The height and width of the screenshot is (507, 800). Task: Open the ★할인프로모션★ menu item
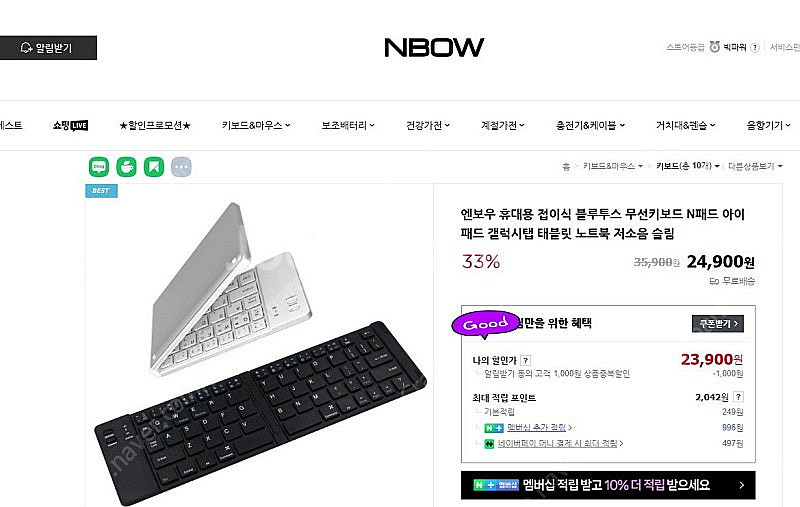[x=155, y=125]
